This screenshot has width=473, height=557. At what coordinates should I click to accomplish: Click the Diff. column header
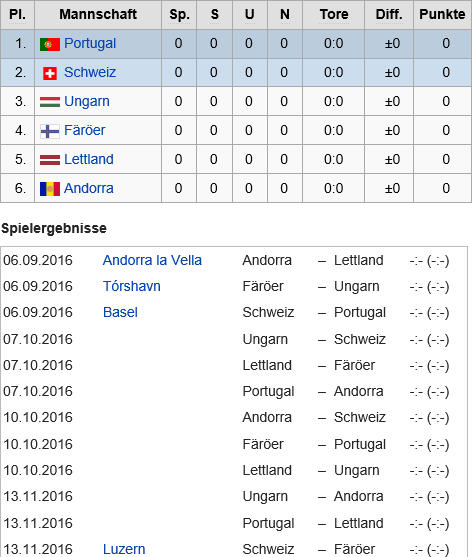pyautogui.click(x=389, y=15)
